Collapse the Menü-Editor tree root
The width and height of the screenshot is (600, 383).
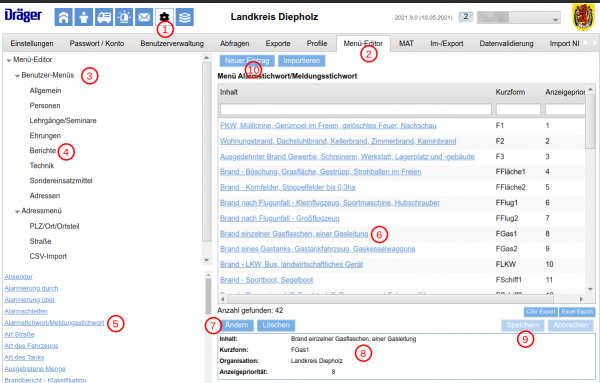[9, 60]
